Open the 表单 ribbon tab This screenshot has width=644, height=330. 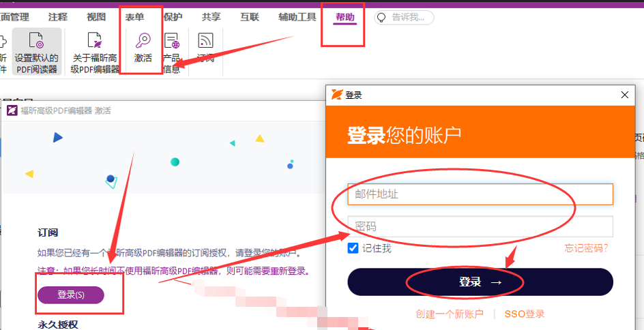(x=134, y=17)
